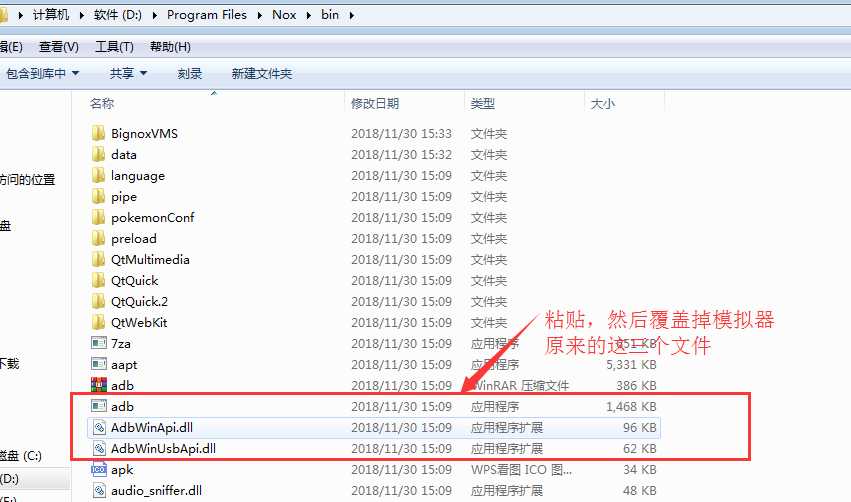Screen dimensions: 851x502
Task: Sort by the 名称 column header
Action: tap(102, 103)
